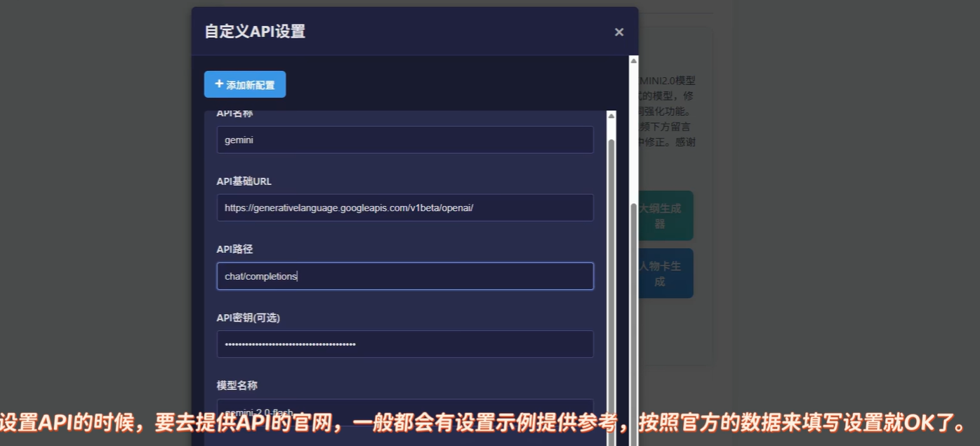Image resolution: width=980 pixels, height=446 pixels.
Task: Focus the API名称 field containing gemini
Action: (x=405, y=140)
